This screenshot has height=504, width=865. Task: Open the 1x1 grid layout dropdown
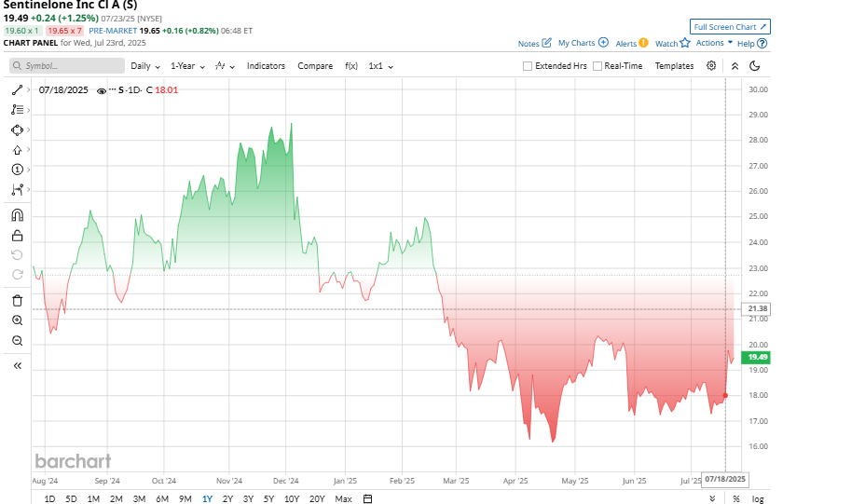click(380, 66)
